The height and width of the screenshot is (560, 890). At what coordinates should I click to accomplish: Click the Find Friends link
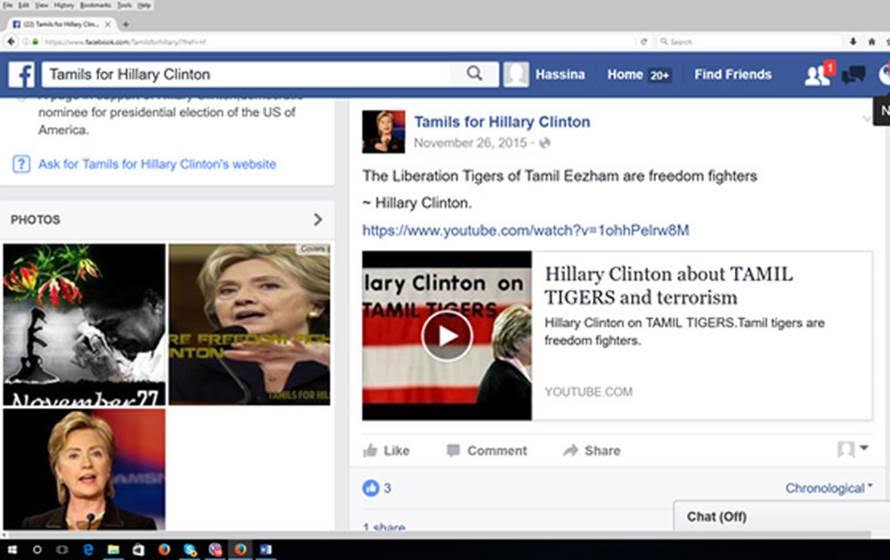pyautogui.click(x=733, y=74)
